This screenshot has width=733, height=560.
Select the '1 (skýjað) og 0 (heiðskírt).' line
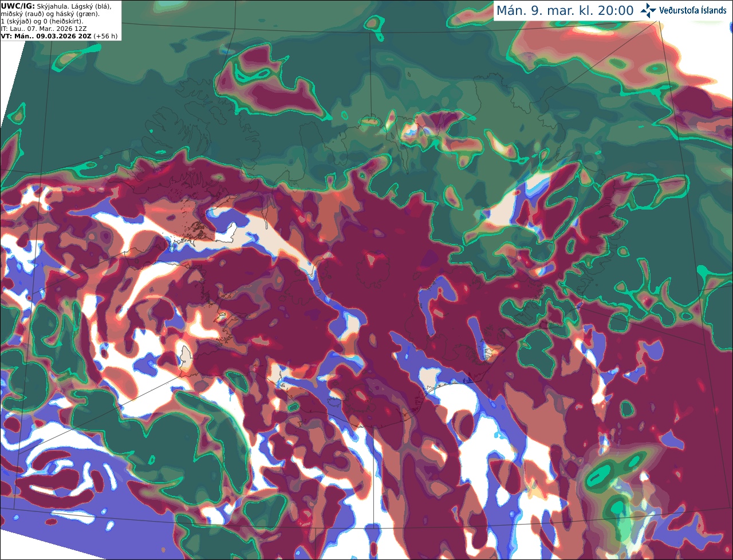pyautogui.click(x=42, y=21)
